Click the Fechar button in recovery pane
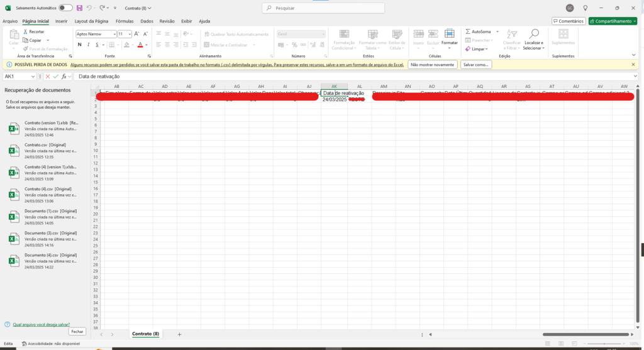Image resolution: width=644 pixels, height=350 pixels. (x=77, y=331)
